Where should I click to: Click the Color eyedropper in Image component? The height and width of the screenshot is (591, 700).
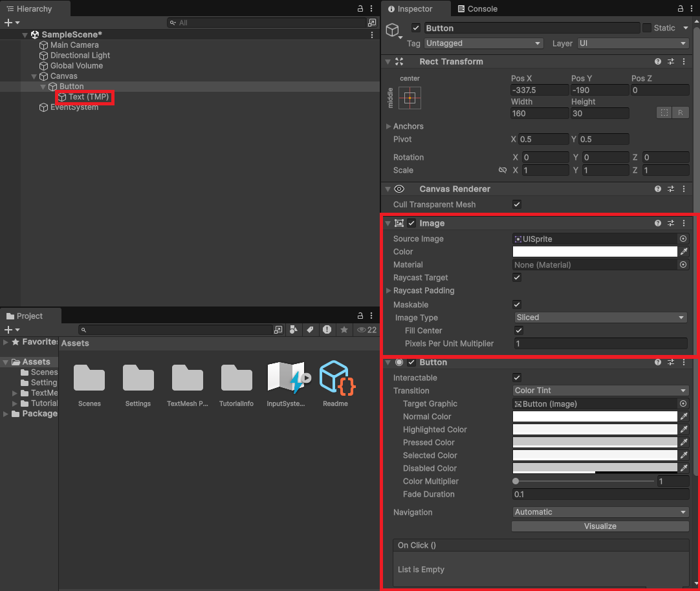click(684, 252)
